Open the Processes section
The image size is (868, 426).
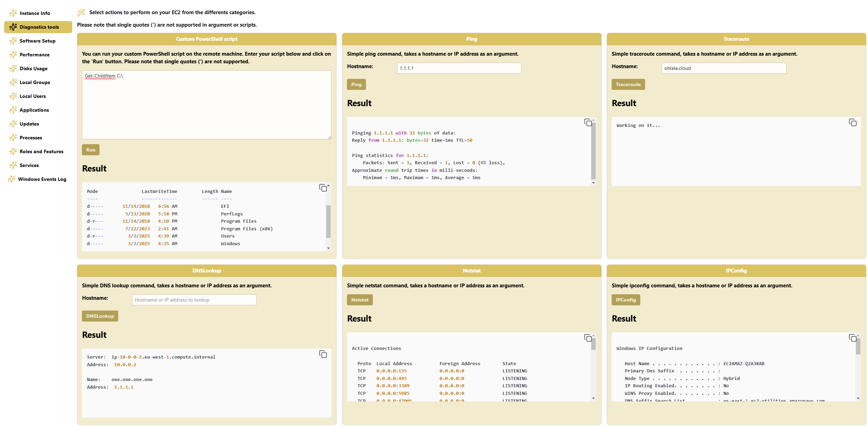coord(38,138)
